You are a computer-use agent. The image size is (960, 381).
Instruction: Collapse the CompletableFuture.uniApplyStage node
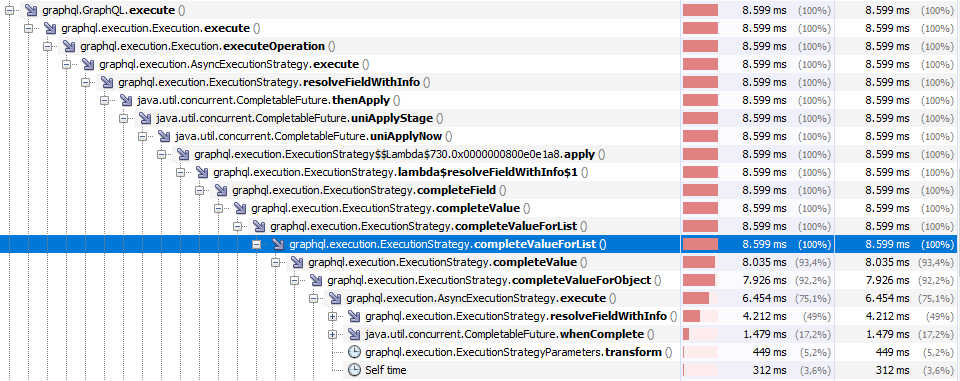(124, 118)
